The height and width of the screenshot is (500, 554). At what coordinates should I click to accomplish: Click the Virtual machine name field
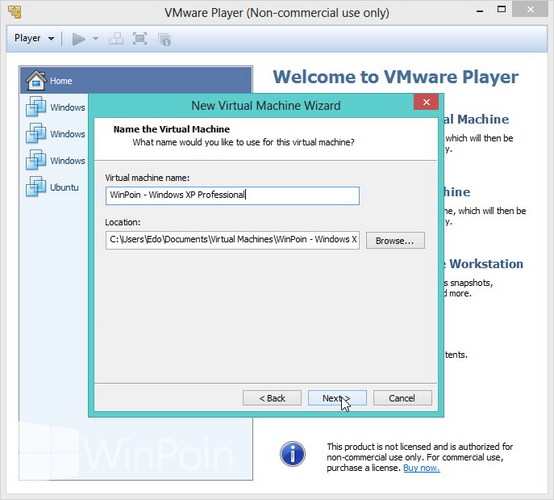[232, 195]
